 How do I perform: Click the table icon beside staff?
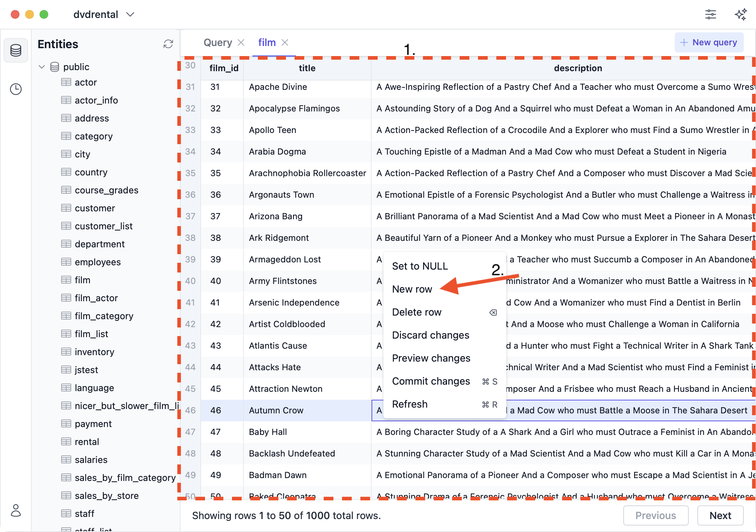tap(66, 513)
